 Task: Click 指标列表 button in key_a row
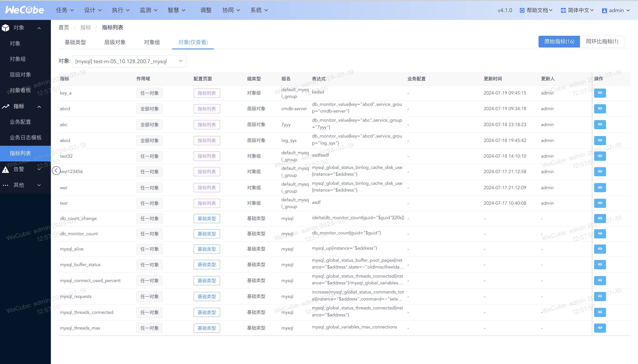(207, 93)
